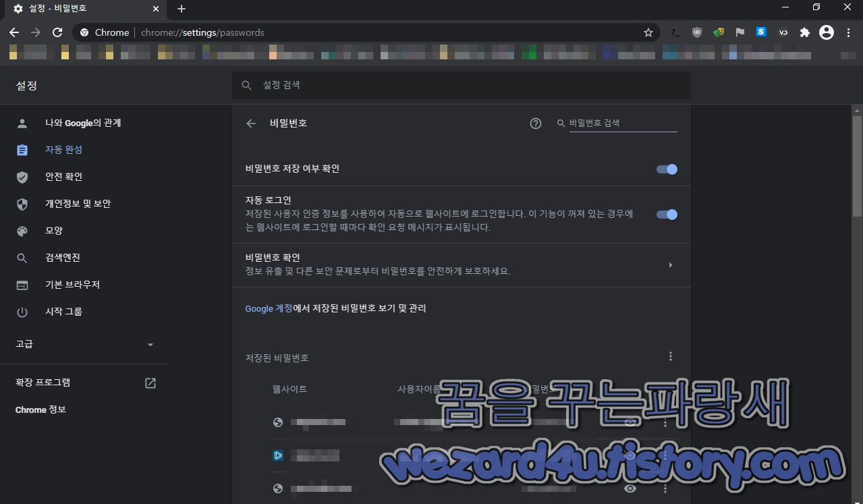Click the 저장된 비밀번호 heading
The image size is (863, 504).
[277, 358]
